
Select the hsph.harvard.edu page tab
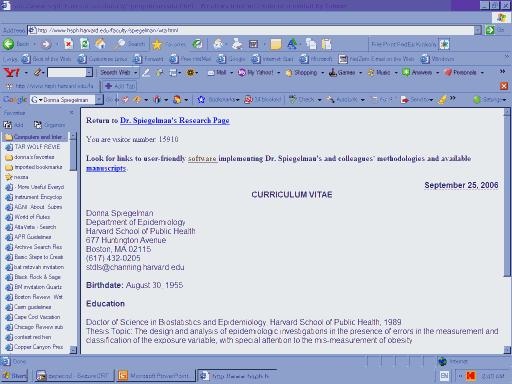click(50, 86)
